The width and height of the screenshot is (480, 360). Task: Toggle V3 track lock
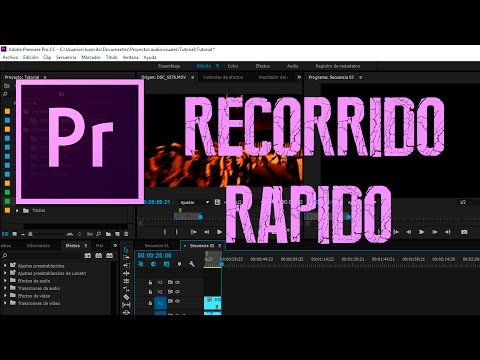(x=150, y=282)
